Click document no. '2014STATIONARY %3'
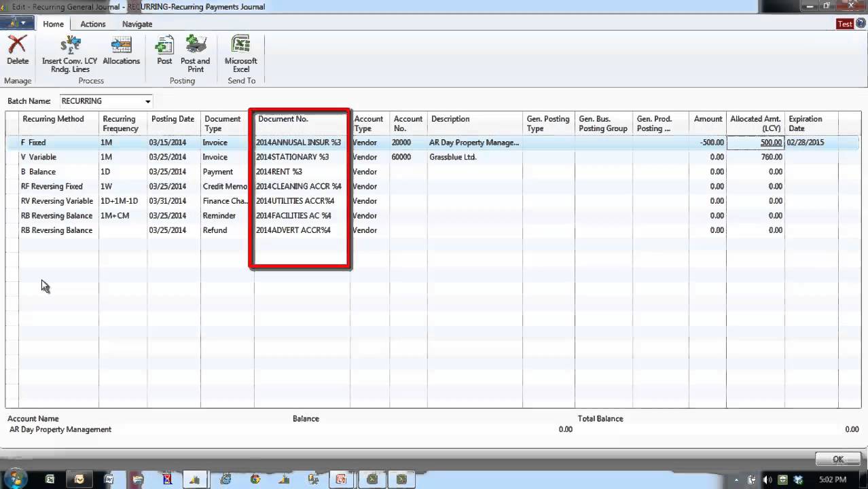 [x=302, y=157]
